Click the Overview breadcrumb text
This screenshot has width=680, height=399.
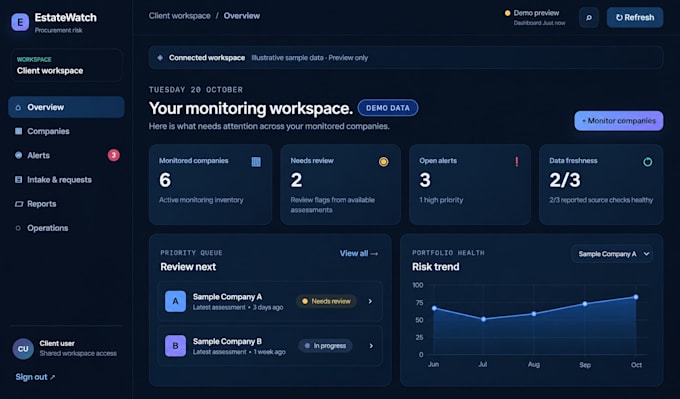(242, 16)
